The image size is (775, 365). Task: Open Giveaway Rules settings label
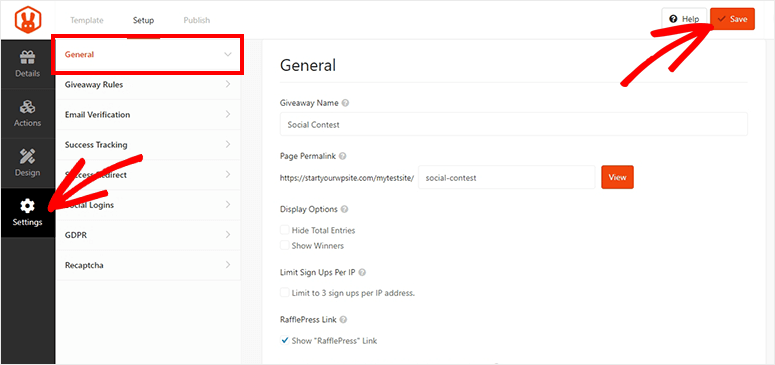click(x=94, y=85)
